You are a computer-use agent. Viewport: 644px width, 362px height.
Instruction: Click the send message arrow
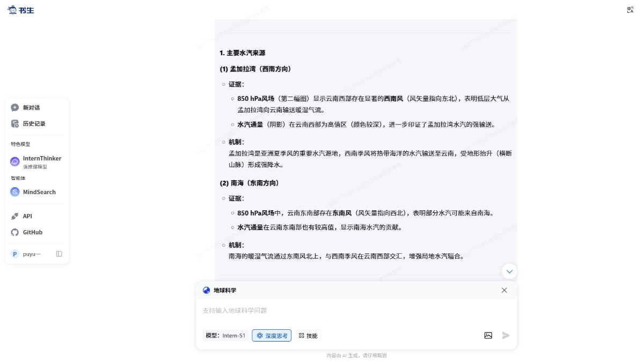pos(505,335)
